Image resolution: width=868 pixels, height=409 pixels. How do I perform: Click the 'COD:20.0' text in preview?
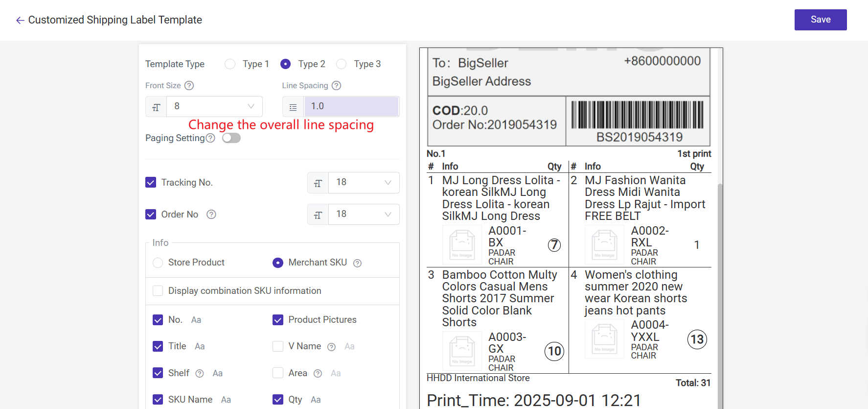pos(460,111)
